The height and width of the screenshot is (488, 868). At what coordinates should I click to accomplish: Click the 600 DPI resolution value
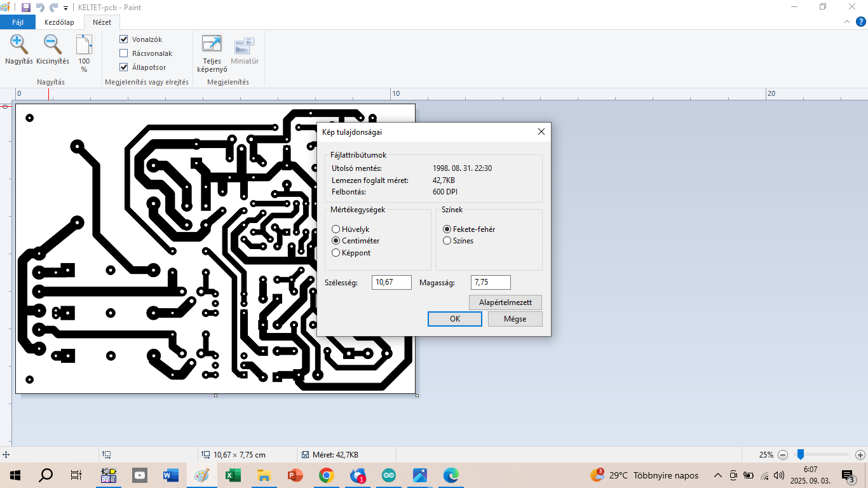(445, 192)
